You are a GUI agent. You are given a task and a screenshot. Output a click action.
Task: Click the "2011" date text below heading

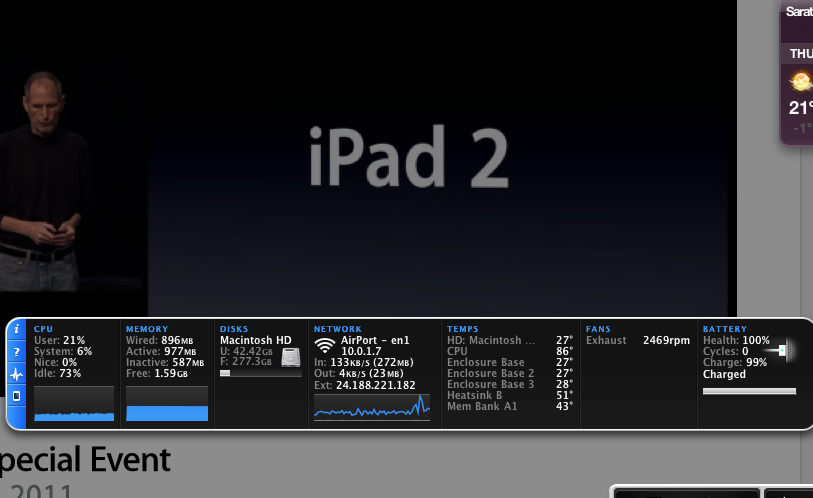(41, 491)
